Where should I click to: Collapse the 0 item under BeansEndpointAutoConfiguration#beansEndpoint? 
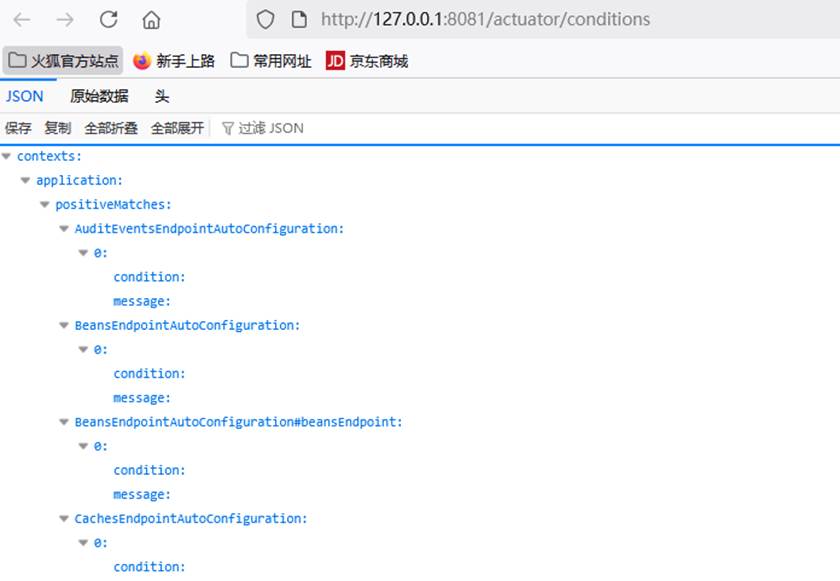pyautogui.click(x=84, y=446)
